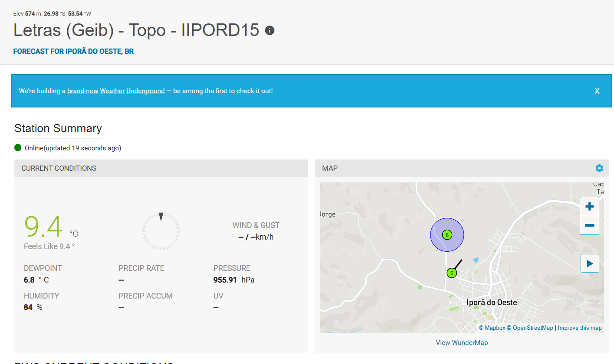Viewport: 614px width, 364px height.
Task: Click the Iporã do Oeste map label
Action: pos(492,302)
